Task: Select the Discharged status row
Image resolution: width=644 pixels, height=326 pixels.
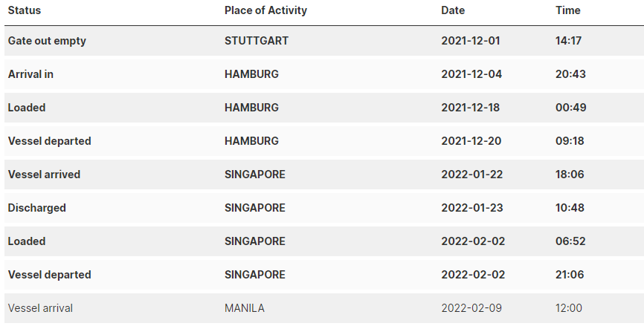Action: pyautogui.click(x=324, y=208)
